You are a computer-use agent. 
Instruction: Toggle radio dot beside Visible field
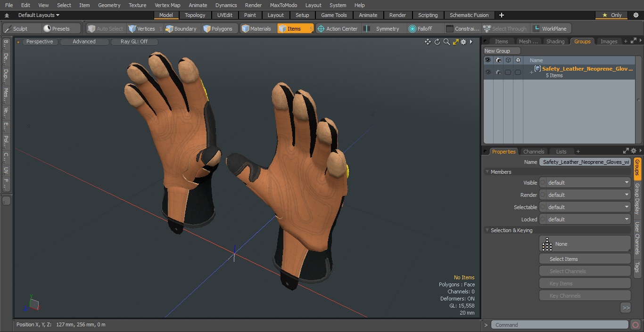coord(543,183)
